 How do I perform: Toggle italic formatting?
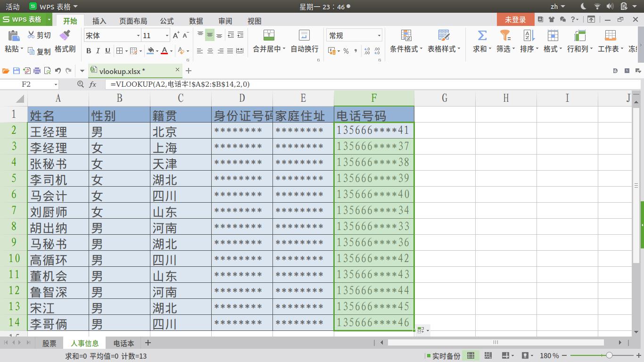97,50
